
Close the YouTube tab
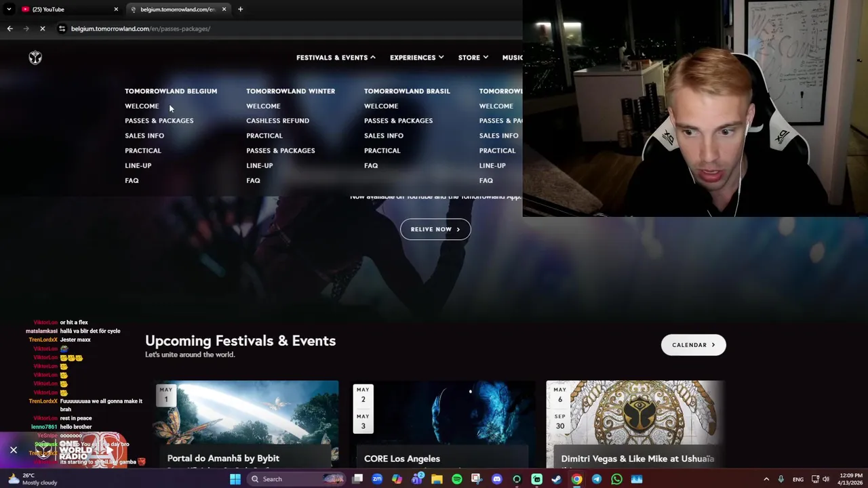pos(116,9)
